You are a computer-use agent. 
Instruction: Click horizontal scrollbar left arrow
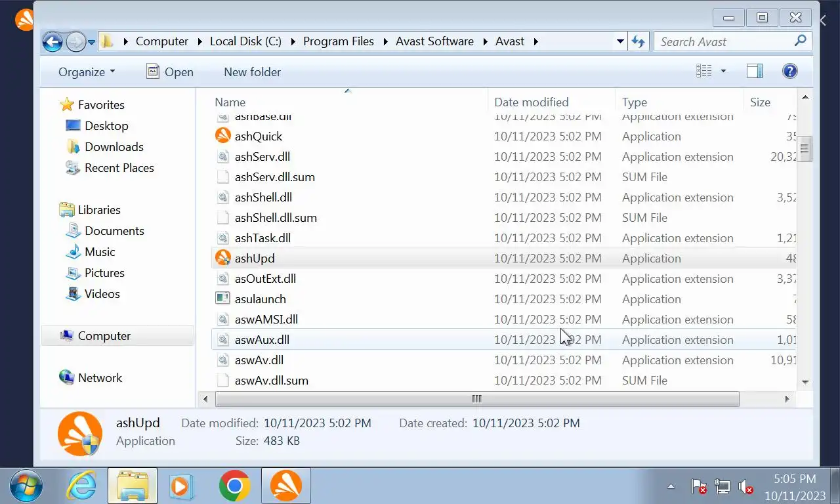[x=205, y=398]
